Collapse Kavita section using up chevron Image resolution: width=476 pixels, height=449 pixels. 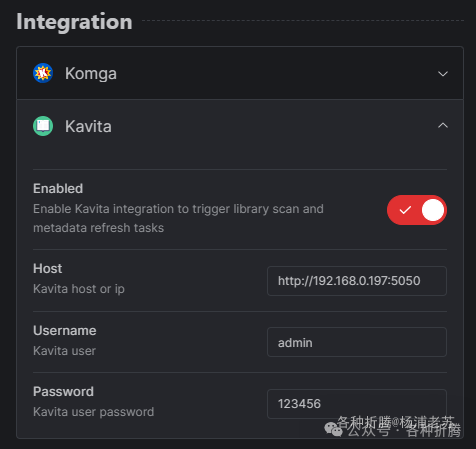[x=443, y=125]
